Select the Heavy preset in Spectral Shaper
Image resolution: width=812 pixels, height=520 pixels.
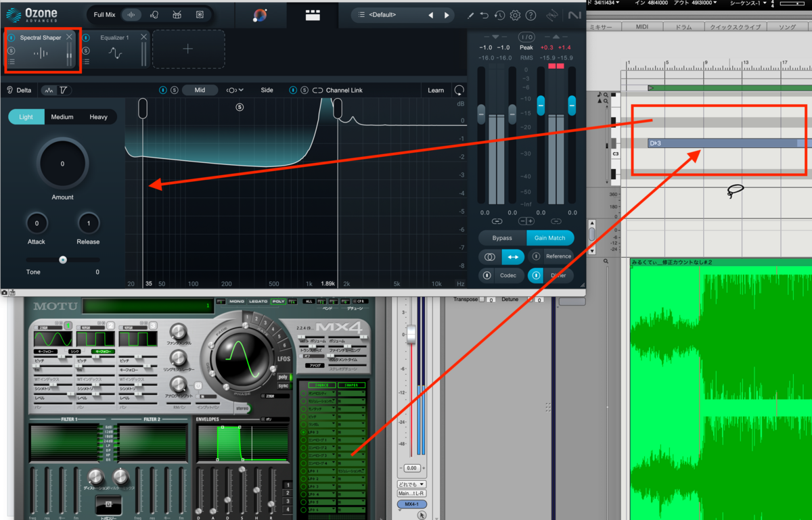98,116
